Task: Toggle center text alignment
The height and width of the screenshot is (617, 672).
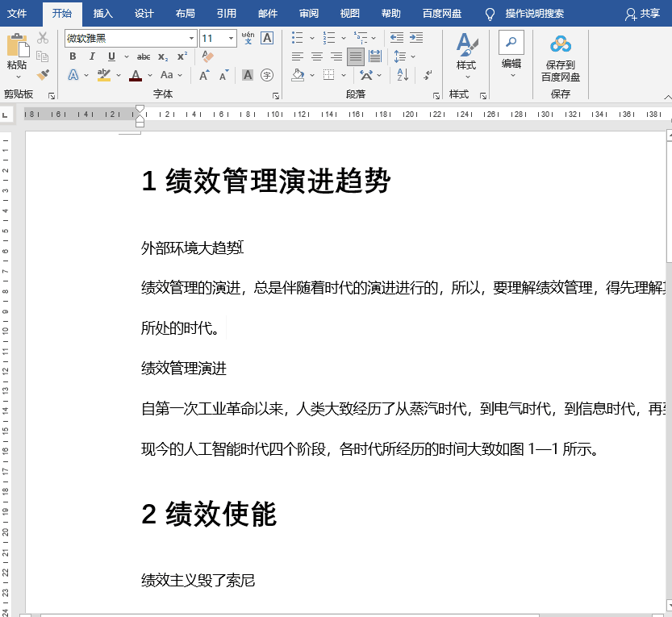Action: point(317,56)
